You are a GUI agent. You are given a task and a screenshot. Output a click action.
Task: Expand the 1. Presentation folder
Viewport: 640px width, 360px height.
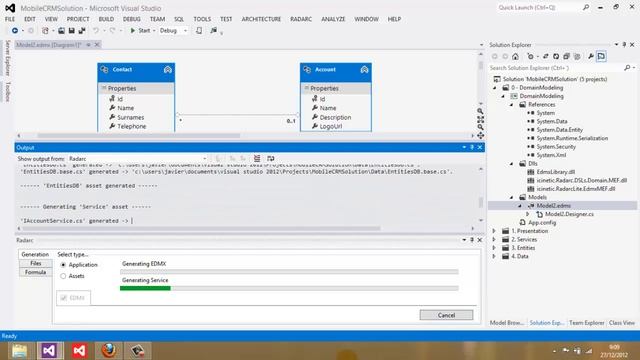pyautogui.click(x=494, y=231)
